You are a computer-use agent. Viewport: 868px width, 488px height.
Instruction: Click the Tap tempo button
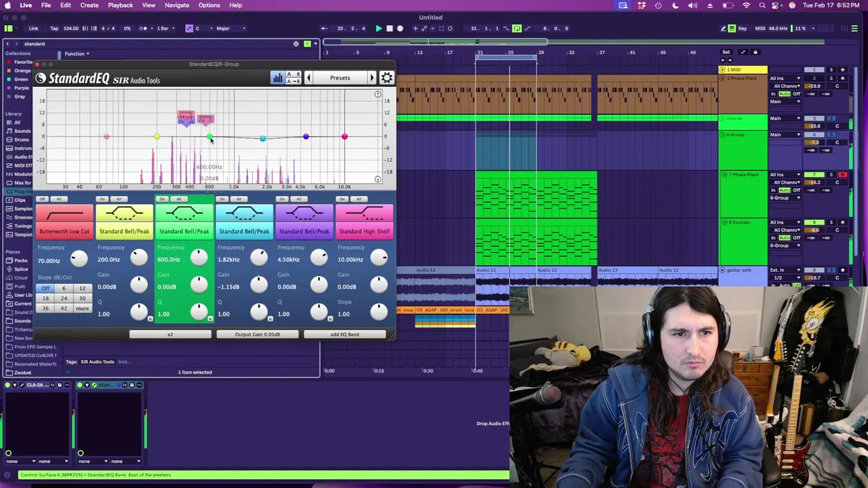point(54,28)
